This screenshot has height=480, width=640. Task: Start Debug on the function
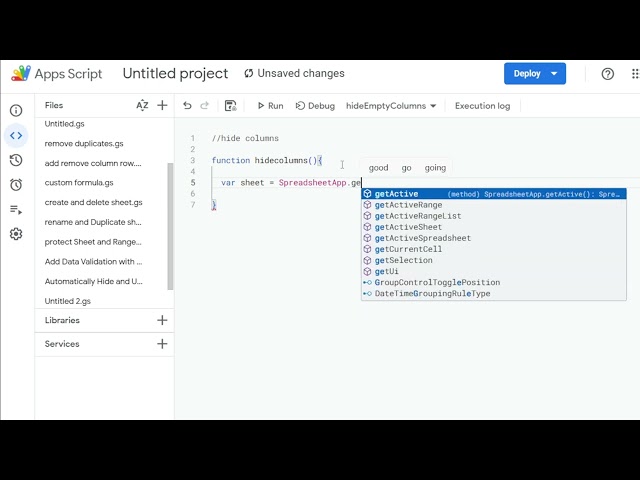pos(315,106)
